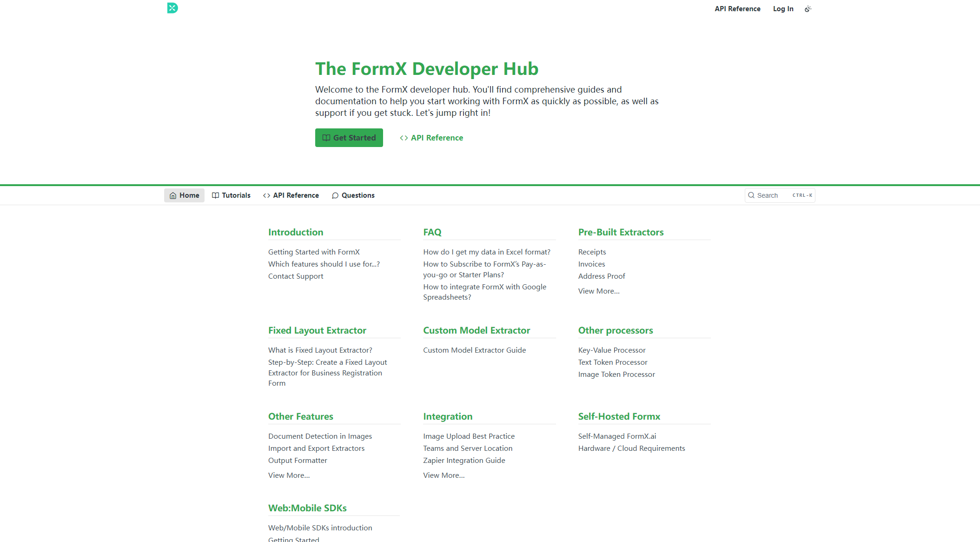
Task: Expand View More under Integration
Action: (x=444, y=475)
